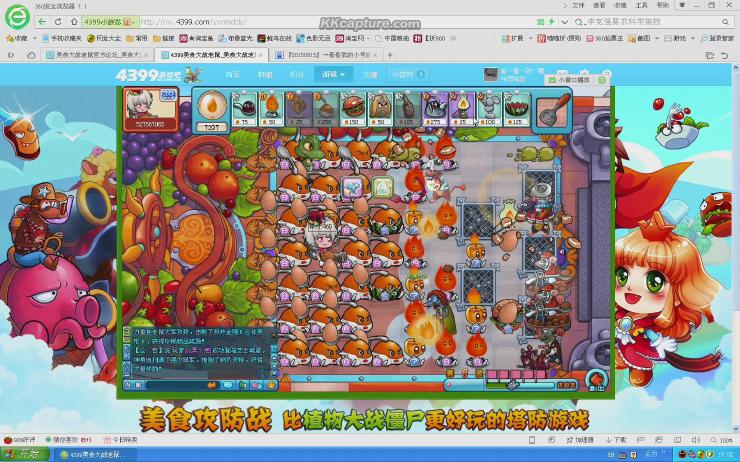Open the 查看 menu
The width and height of the screenshot is (740, 462).
tap(599, 5)
